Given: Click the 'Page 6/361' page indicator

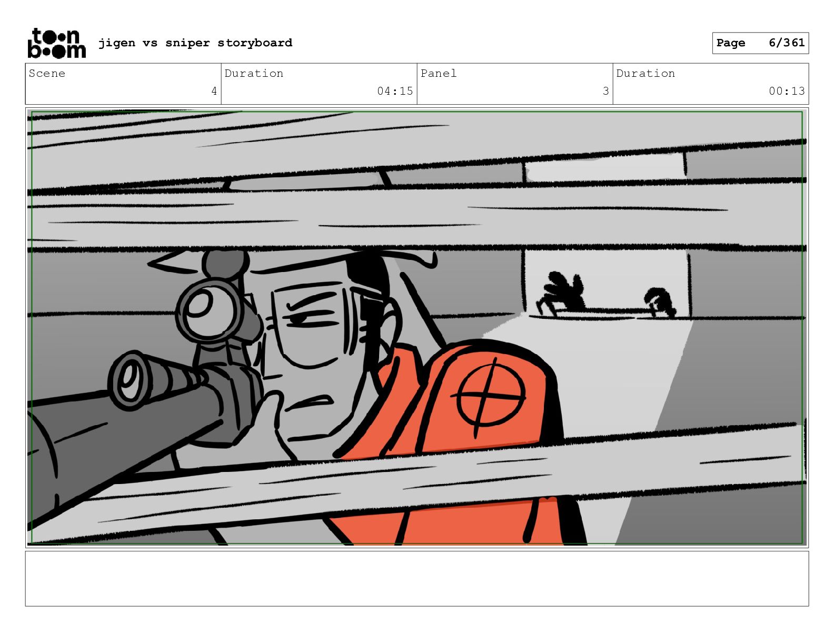Looking at the screenshot, I should [760, 43].
